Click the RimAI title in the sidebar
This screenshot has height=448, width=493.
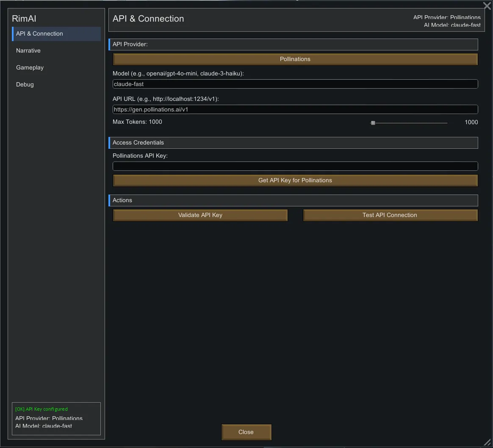tap(24, 19)
